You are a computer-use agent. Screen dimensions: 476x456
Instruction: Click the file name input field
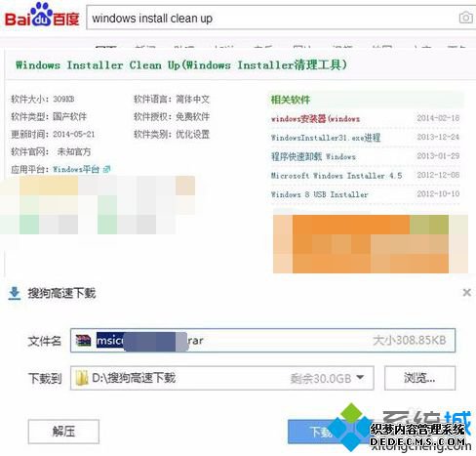(x=262, y=341)
